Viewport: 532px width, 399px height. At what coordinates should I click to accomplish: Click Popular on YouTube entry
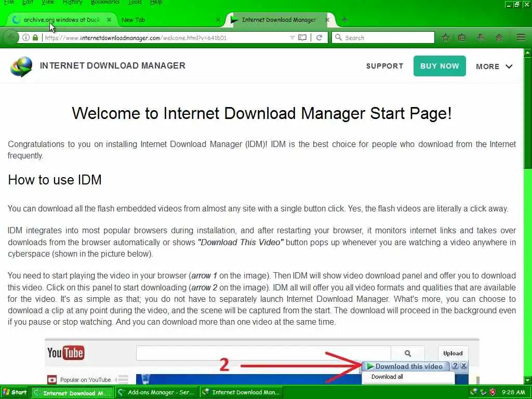[86, 380]
